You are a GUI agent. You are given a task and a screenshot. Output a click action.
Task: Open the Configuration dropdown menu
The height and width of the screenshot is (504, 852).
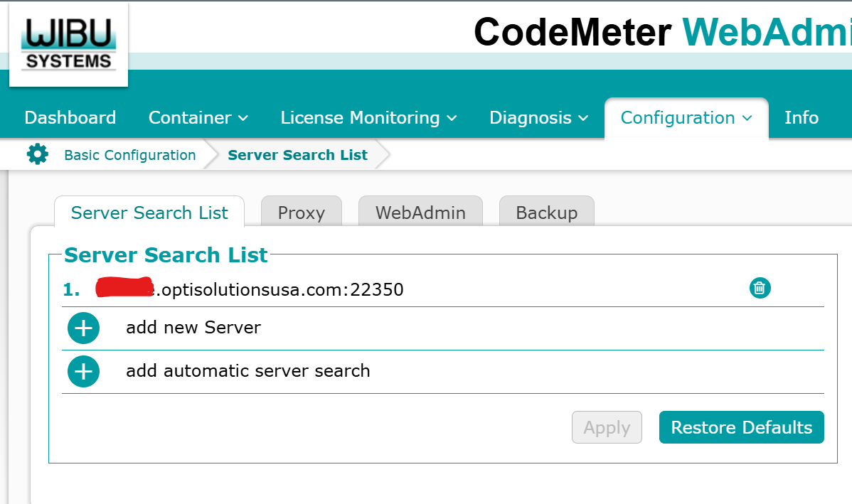click(x=686, y=118)
